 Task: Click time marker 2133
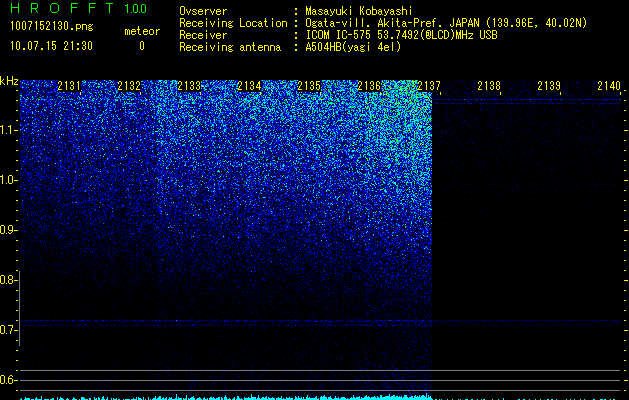[x=189, y=86]
